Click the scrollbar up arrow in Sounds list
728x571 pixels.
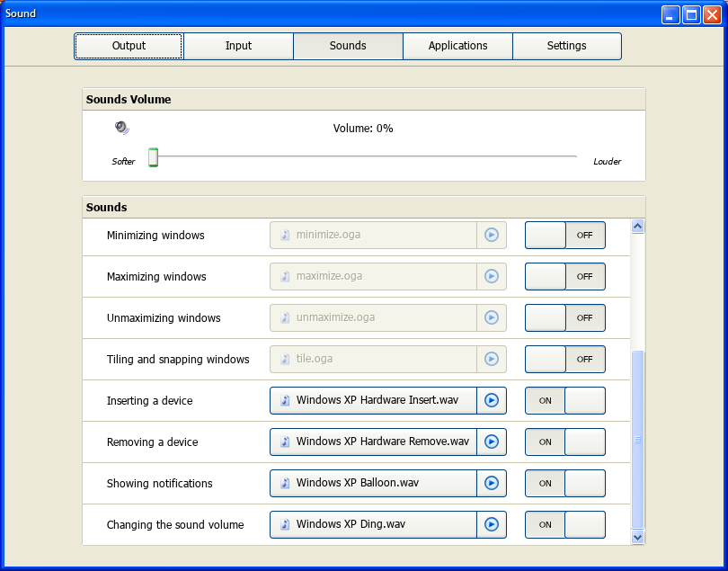click(x=637, y=227)
